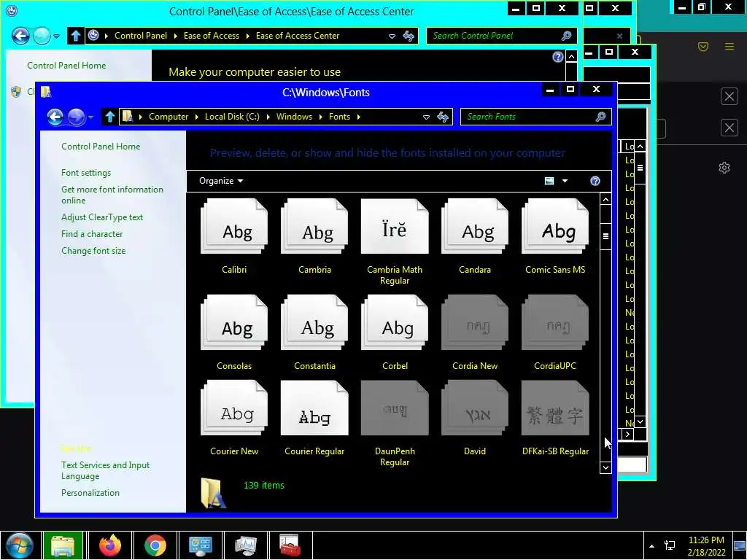The width and height of the screenshot is (747, 560).
Task: Open Control Panel Home in Fonts window
Action: (x=101, y=147)
